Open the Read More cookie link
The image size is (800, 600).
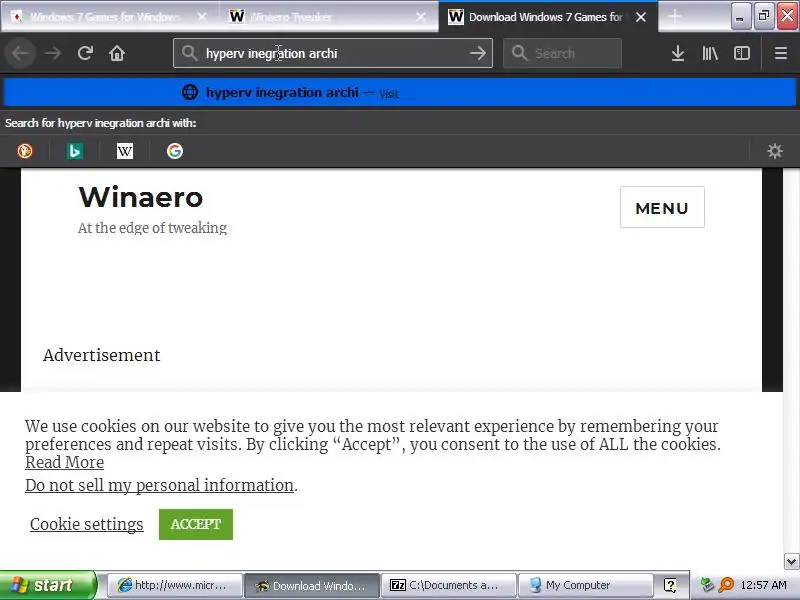point(65,462)
